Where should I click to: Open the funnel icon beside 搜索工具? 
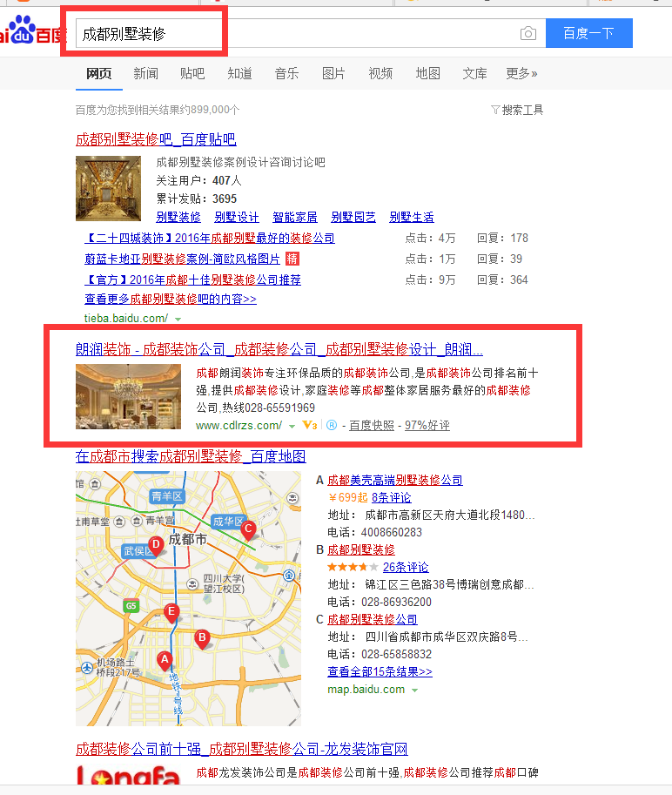click(x=495, y=110)
